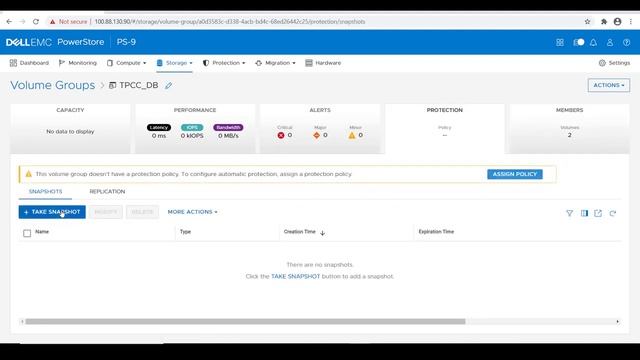Sort by the Expiration Time column header
The width and height of the screenshot is (640, 360).
pos(436,232)
